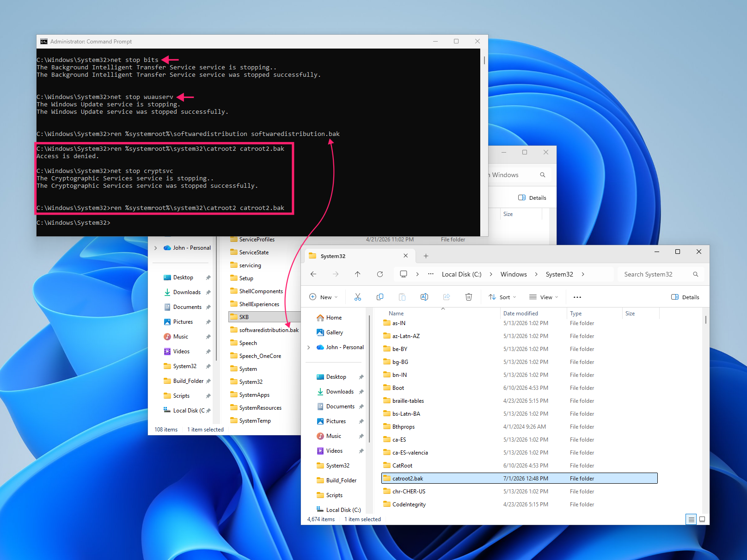Sort by Size column header in System32 window
The width and height of the screenshot is (747, 560).
tap(630, 314)
